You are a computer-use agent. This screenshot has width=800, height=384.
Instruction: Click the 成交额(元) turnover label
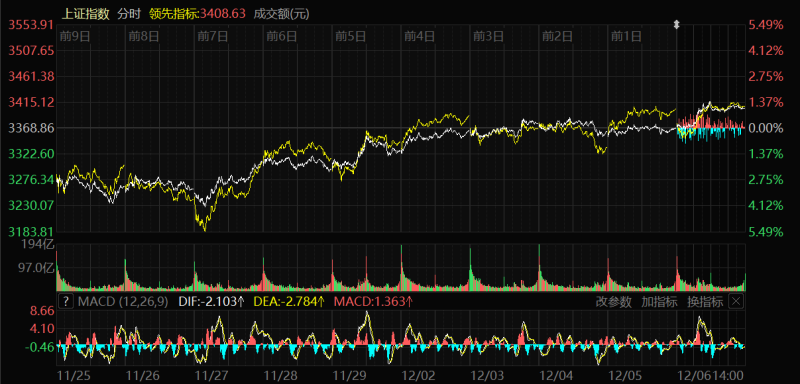[x=281, y=14]
